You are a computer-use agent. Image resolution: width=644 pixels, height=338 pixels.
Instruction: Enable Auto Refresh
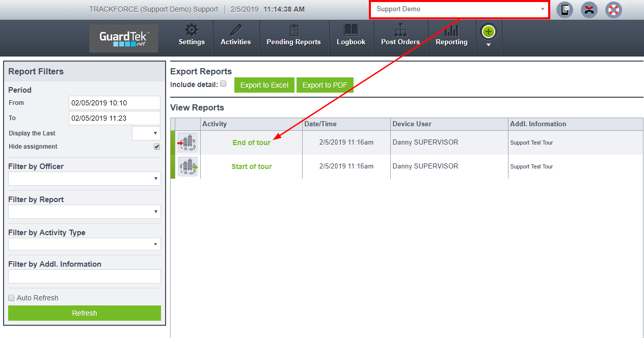tap(11, 298)
